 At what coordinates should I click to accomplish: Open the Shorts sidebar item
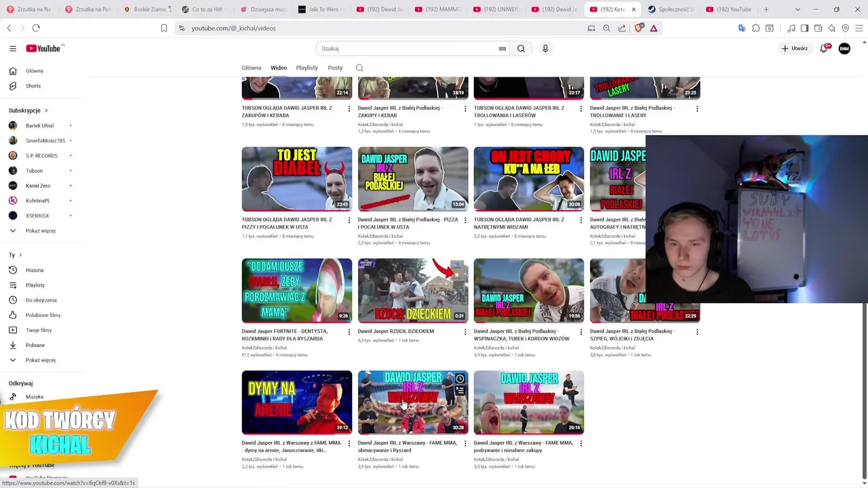[33, 86]
